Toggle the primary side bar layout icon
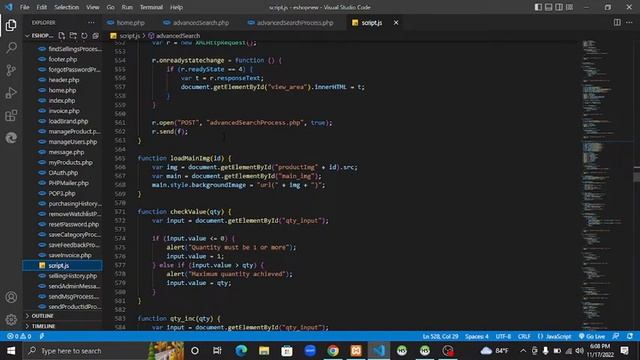This screenshot has width=640, height=360. (x=538, y=7)
